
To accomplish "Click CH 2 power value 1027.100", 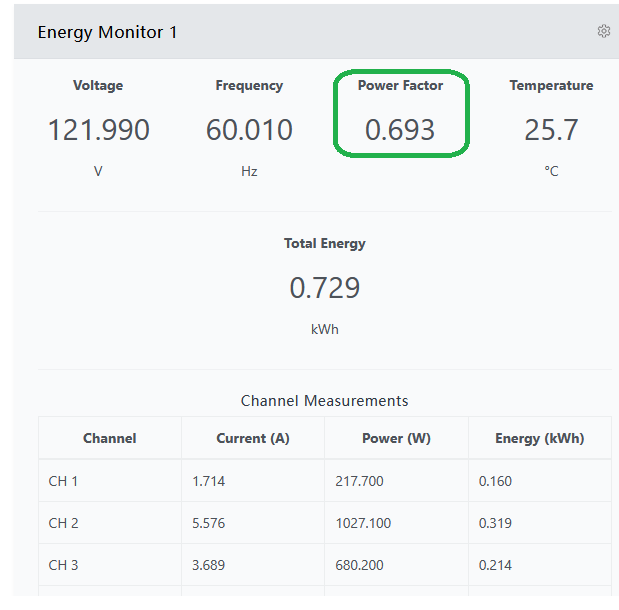I will [x=363, y=523].
